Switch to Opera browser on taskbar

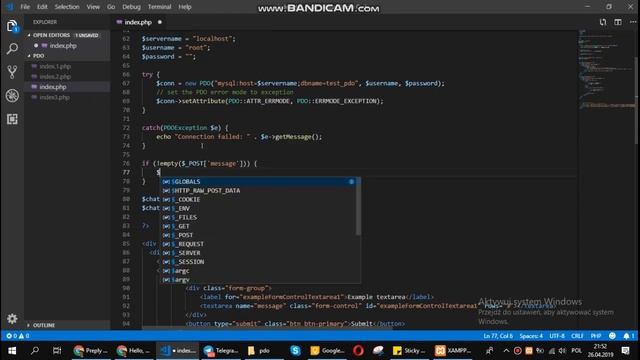pyautogui.click(x=358, y=351)
